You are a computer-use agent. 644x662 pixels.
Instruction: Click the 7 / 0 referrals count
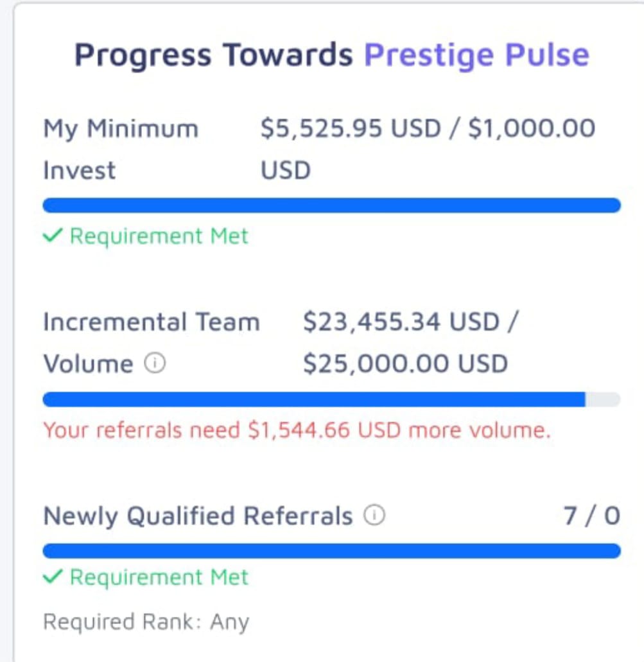click(x=591, y=516)
